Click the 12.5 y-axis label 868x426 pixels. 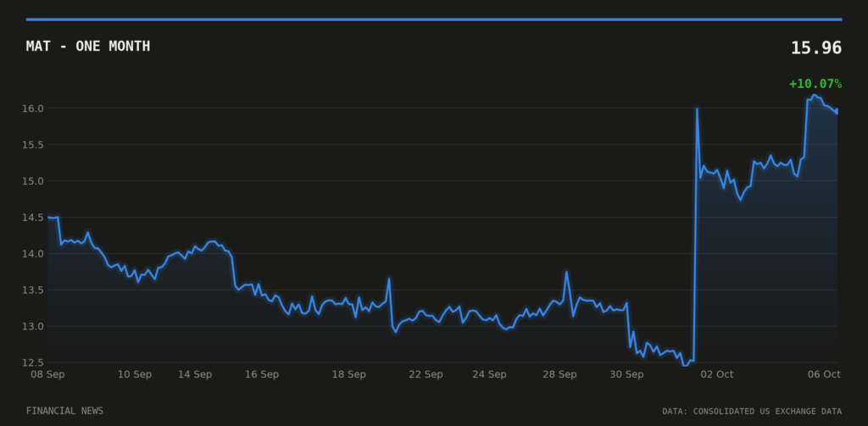pyautogui.click(x=33, y=363)
